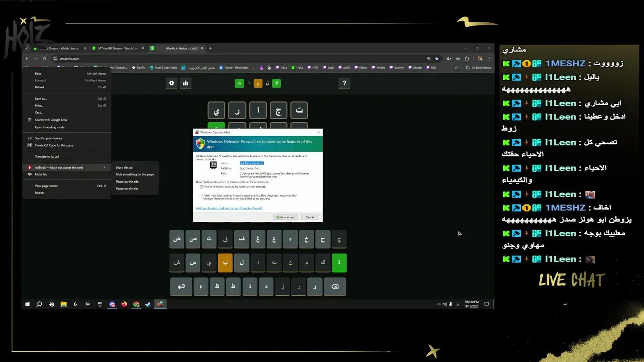Image resolution: width=644 pixels, height=362 pixels.
Task: Choose Pause on all sites
Action: 134,189
